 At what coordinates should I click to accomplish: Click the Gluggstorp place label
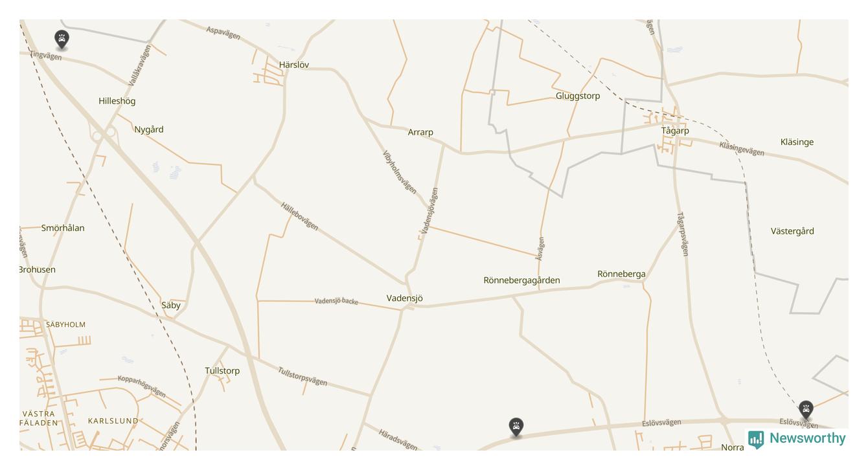click(578, 96)
